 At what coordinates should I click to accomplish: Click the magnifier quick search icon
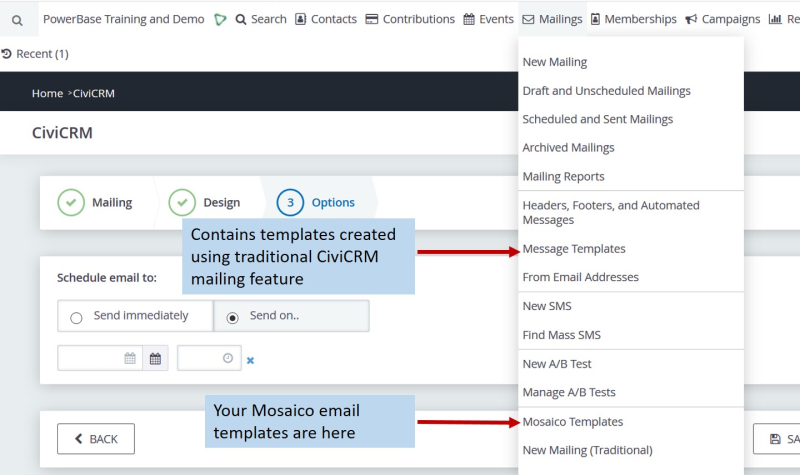(x=17, y=20)
